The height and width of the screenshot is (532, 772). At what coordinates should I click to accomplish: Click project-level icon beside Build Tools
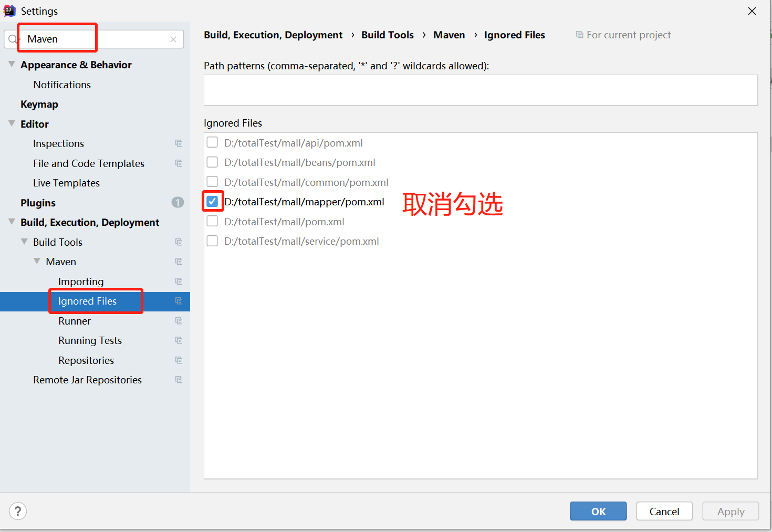(179, 242)
